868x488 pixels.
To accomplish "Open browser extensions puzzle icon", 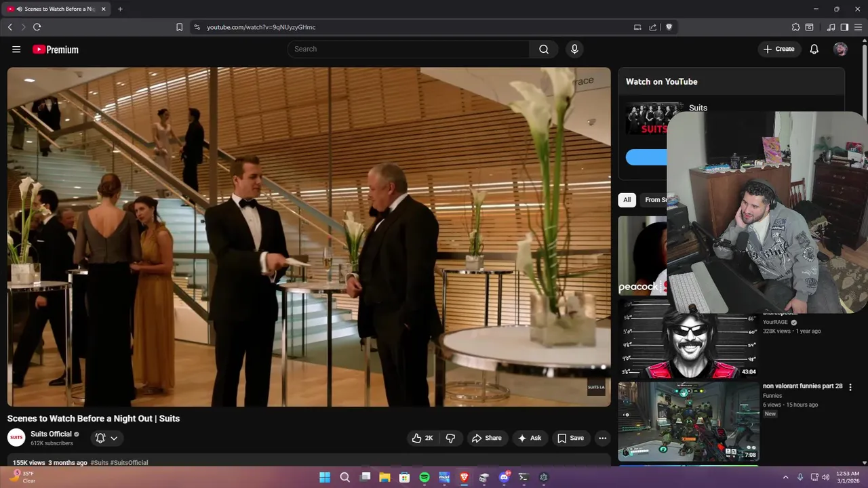I will click(795, 27).
